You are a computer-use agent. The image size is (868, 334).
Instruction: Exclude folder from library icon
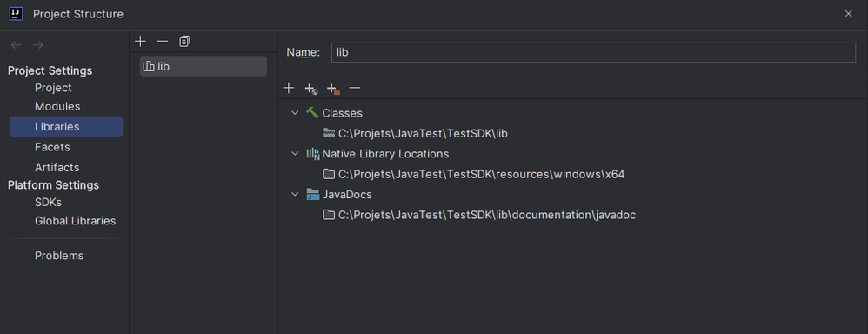333,89
